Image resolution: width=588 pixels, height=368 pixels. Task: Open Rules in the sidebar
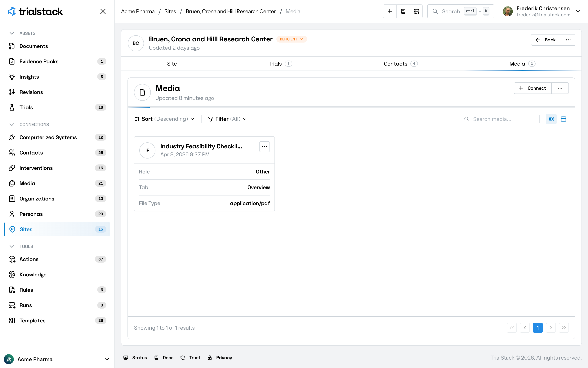click(57, 290)
